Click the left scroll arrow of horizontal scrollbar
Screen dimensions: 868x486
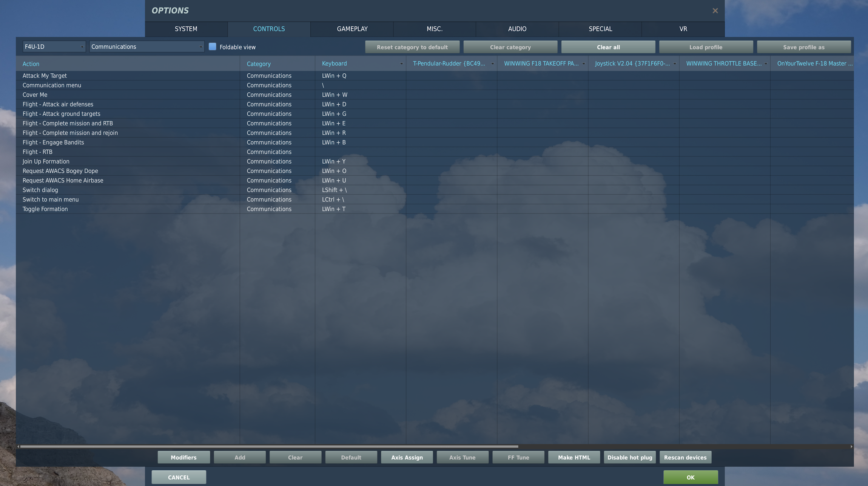(x=18, y=446)
